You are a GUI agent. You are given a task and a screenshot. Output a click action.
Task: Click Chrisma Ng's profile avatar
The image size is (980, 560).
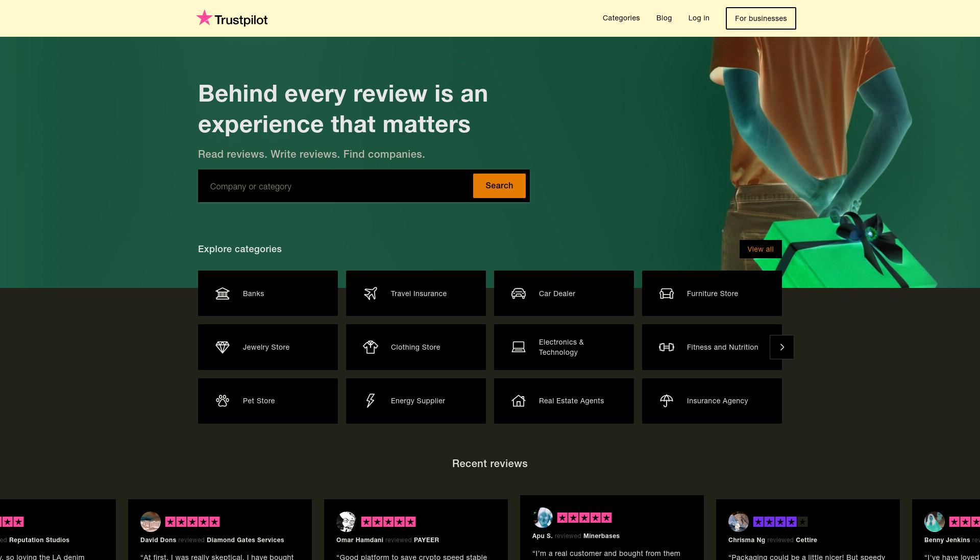pos(739,522)
